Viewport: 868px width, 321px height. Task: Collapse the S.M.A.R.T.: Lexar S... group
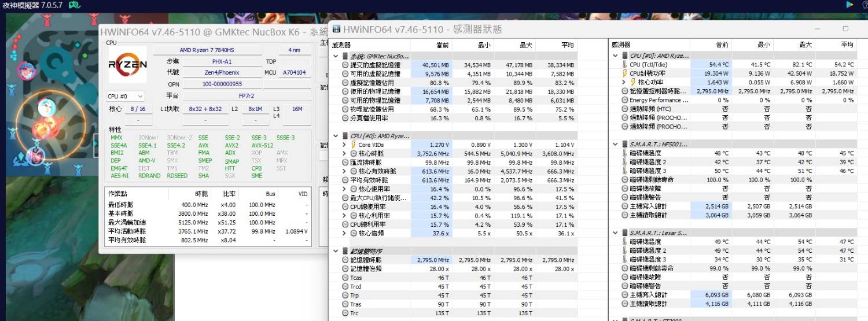point(615,233)
